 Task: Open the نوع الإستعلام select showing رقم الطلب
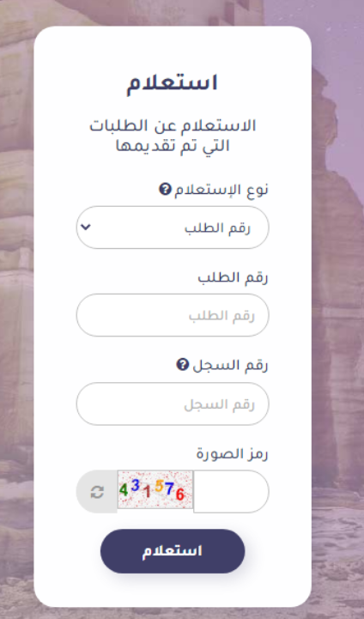[x=173, y=228]
